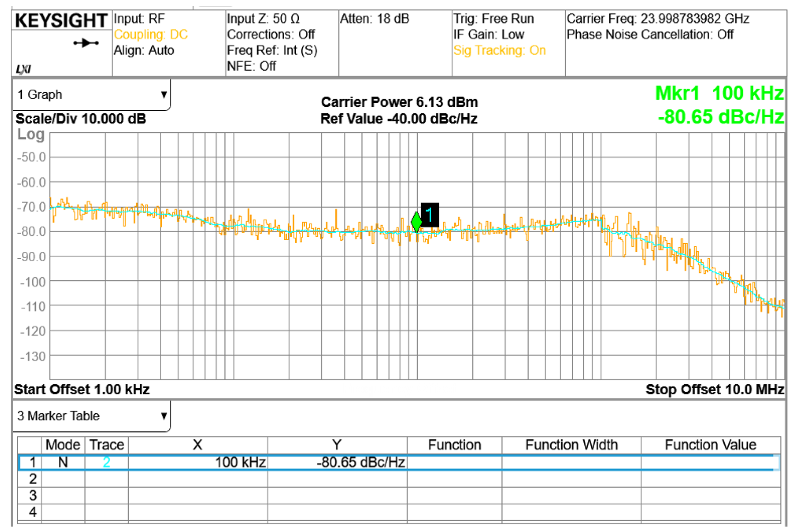This screenshot has height=532, width=794.
Task: Click the Scale/Div 10.000 dB value
Action: 81,119
